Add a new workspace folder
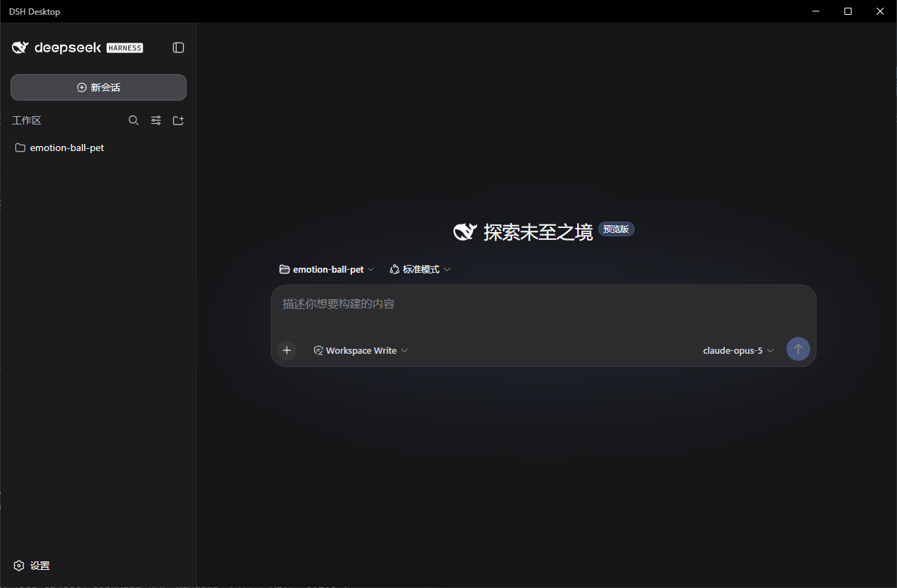This screenshot has height=588, width=897. point(178,120)
